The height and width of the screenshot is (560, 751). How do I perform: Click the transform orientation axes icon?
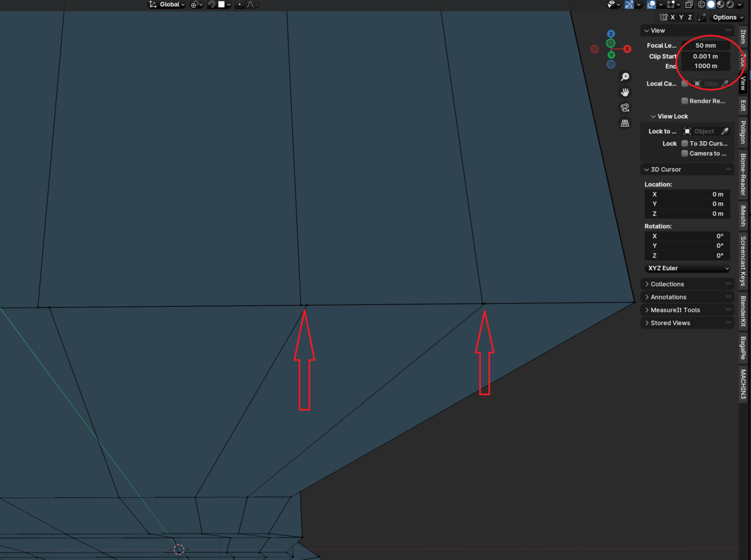(153, 5)
